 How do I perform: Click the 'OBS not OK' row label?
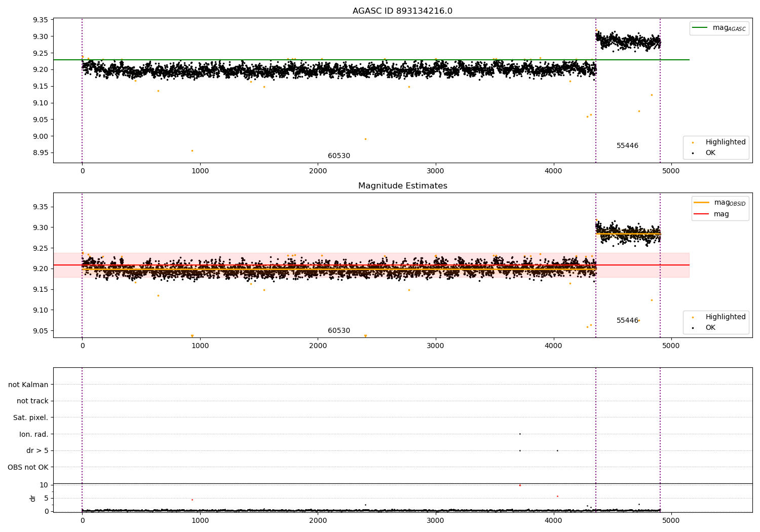28,467
